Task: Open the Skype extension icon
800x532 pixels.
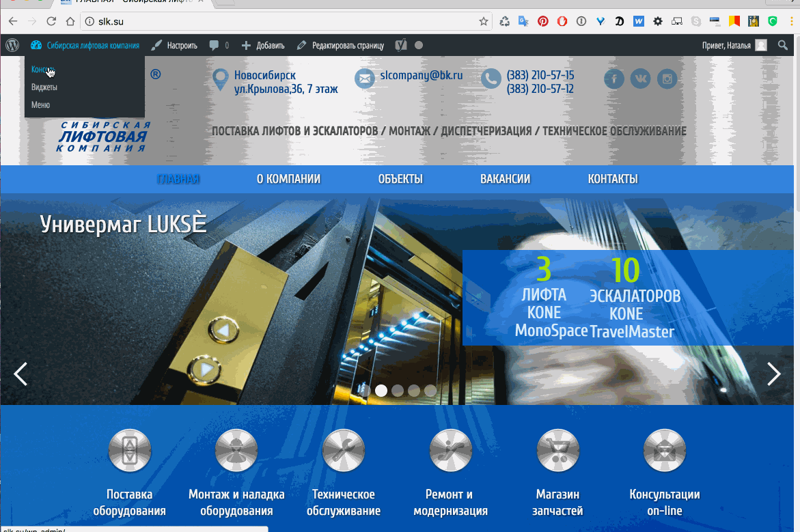Action: 696,21
